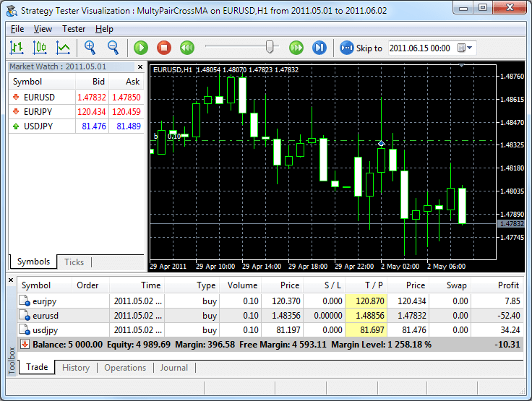Screen dimensions: 532x401
Task: Open the File menu
Action: [x=17, y=29]
